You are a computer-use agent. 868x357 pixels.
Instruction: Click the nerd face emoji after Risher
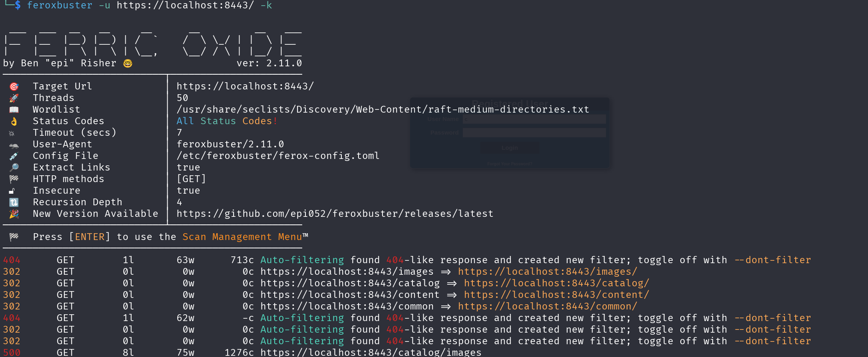[128, 63]
